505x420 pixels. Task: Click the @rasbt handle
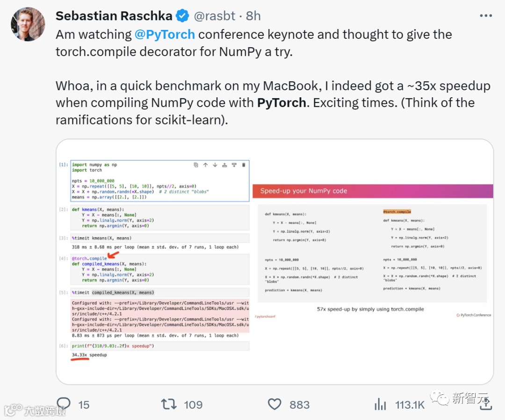pos(216,16)
